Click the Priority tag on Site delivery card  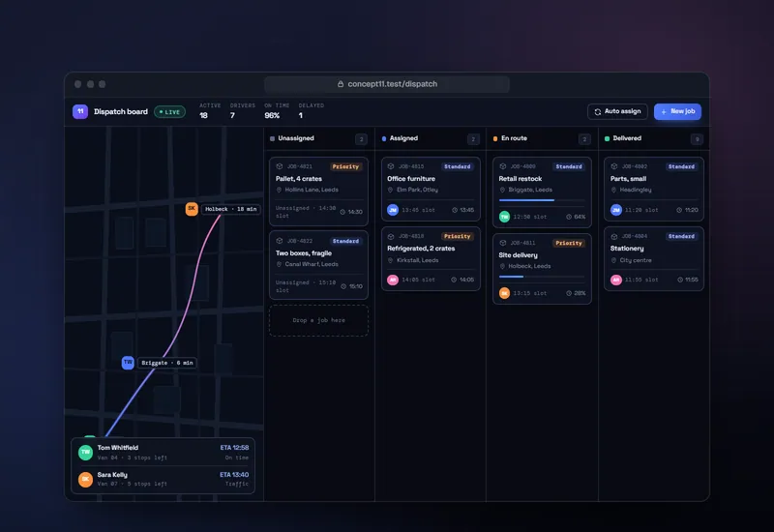point(569,244)
